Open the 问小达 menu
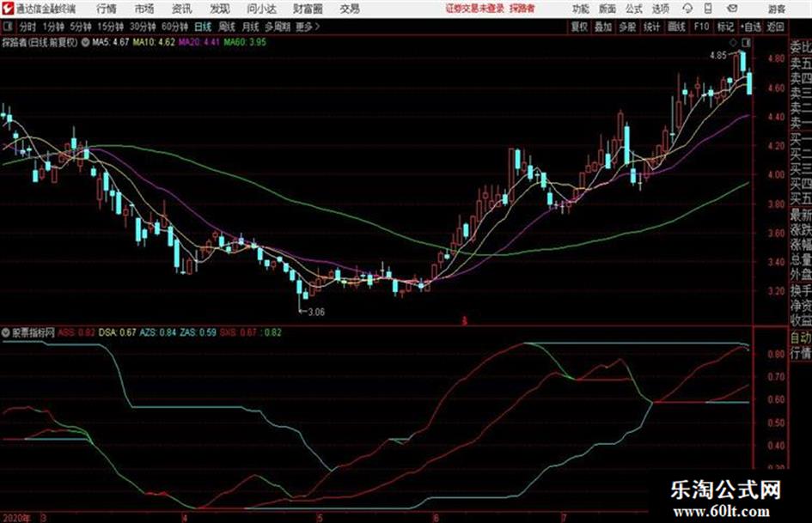The image size is (812, 523). coord(261,9)
